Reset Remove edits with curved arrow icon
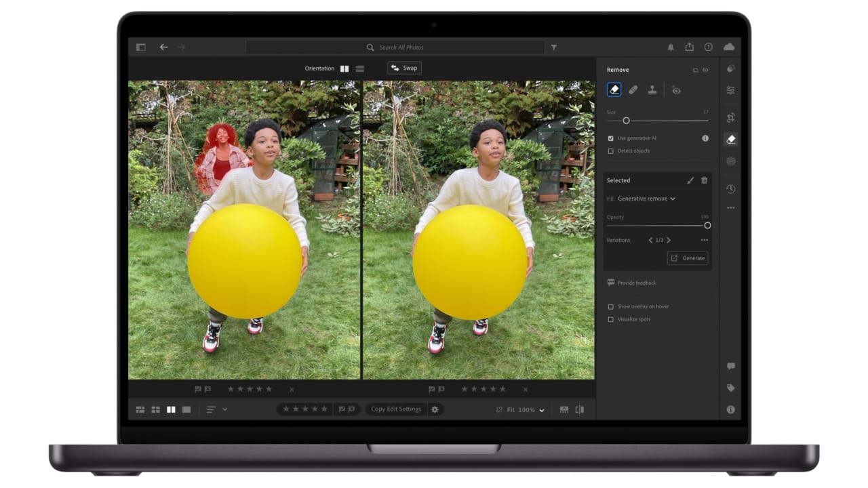 [695, 70]
